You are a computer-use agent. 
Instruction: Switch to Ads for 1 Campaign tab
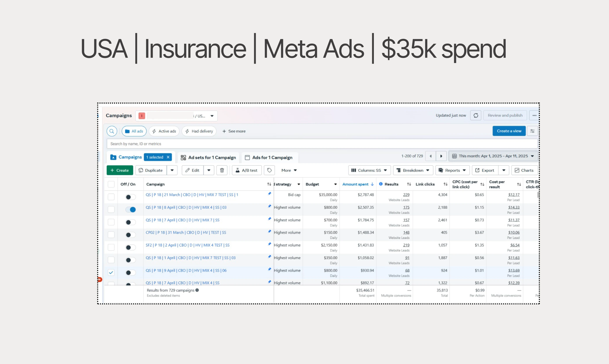click(x=269, y=157)
